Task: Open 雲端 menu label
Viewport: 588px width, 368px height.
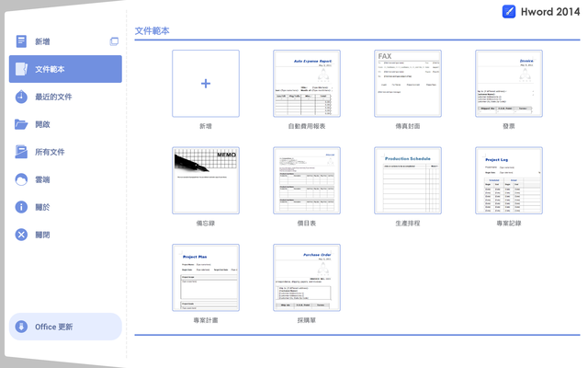Action: click(42, 179)
